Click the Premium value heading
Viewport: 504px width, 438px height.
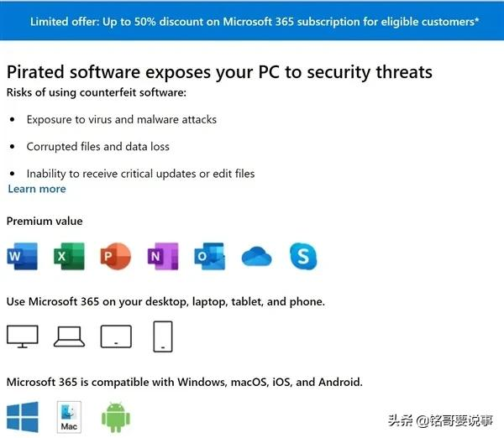point(45,221)
